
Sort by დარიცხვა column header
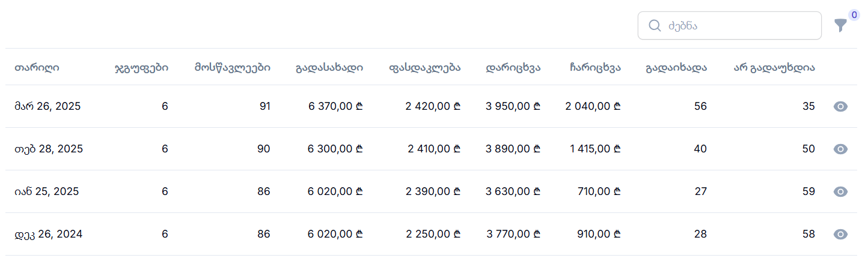tap(513, 67)
